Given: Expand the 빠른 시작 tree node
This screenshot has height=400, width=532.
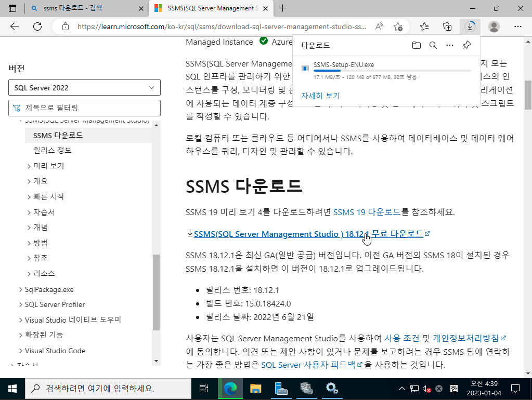Looking at the screenshot, I should coord(29,197).
